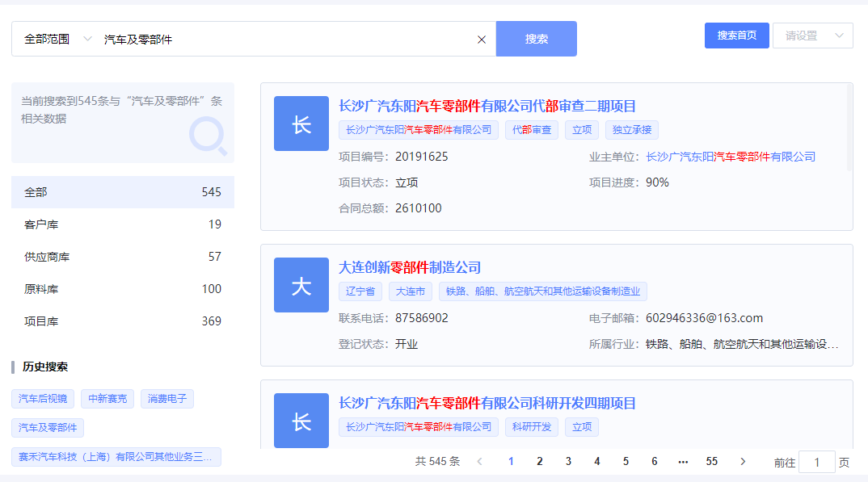
Task: Select page 6 in pagination
Action: 655,462
